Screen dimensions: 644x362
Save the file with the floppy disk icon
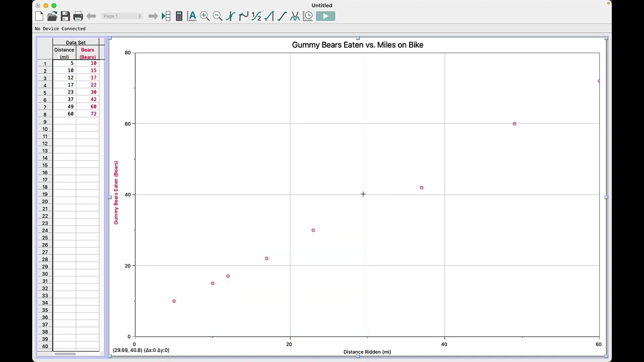(65, 17)
